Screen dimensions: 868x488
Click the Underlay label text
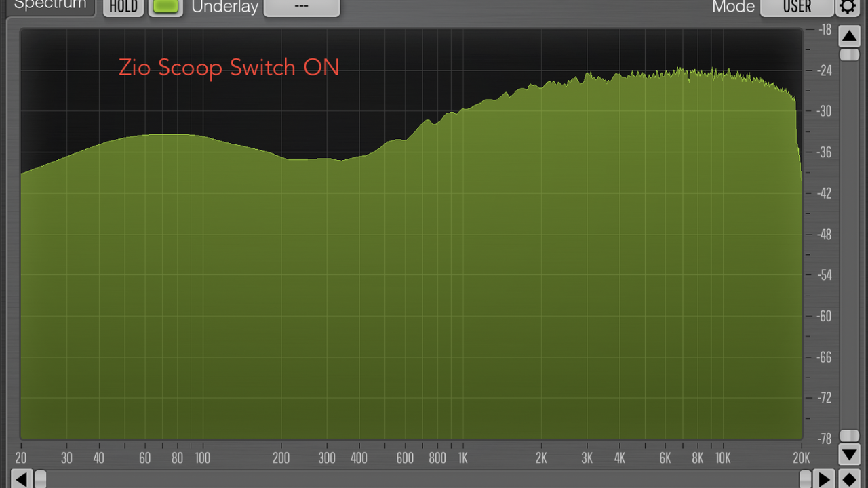point(224,7)
